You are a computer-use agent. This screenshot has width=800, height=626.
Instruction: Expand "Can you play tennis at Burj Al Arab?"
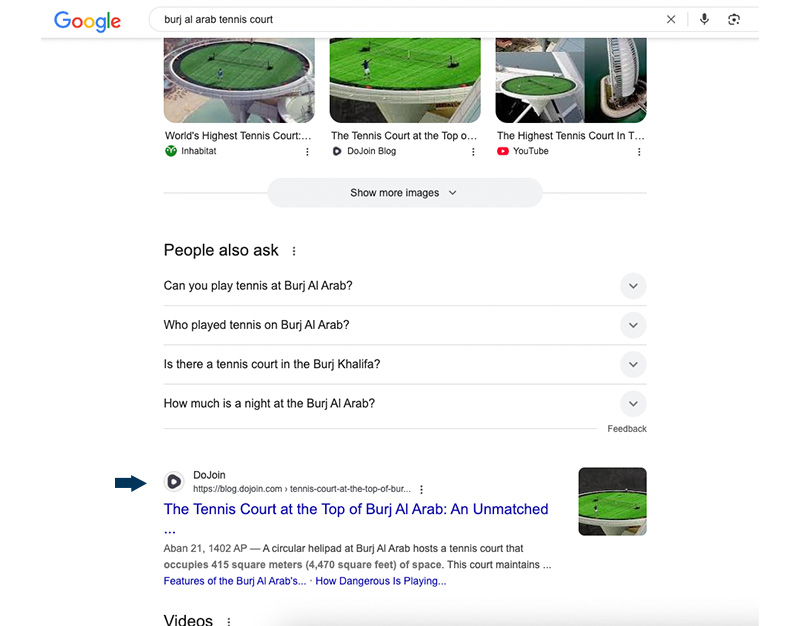(x=632, y=286)
